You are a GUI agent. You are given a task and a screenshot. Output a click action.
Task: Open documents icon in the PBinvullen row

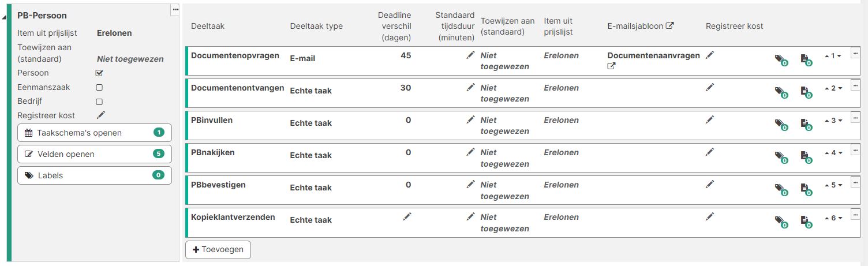coord(806,123)
